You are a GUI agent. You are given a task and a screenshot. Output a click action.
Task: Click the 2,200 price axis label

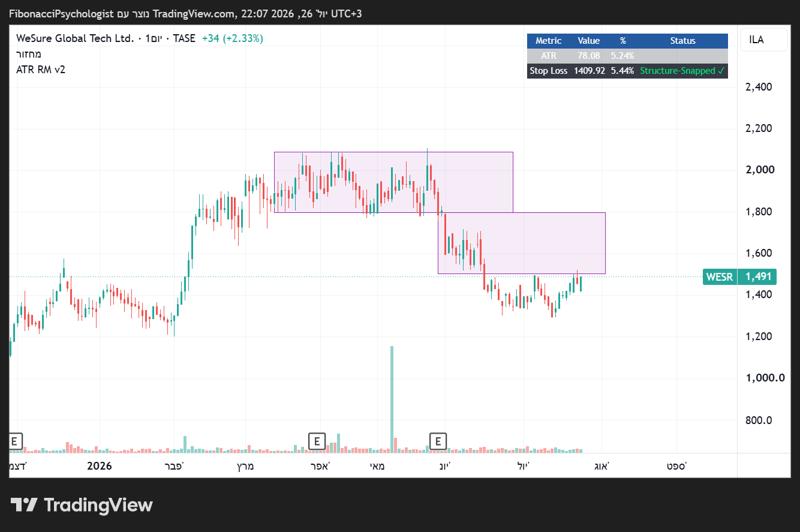(x=759, y=128)
